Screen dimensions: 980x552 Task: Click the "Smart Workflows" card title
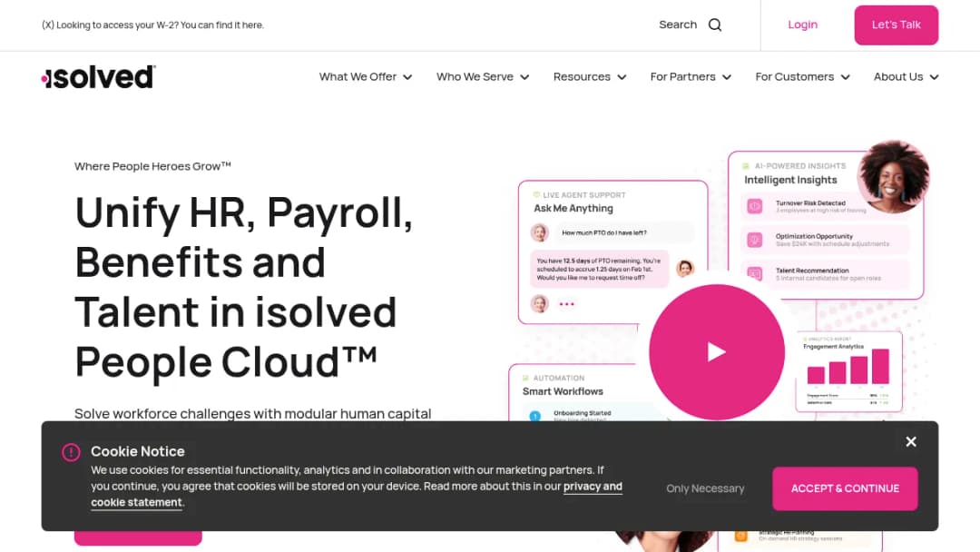[x=563, y=392]
